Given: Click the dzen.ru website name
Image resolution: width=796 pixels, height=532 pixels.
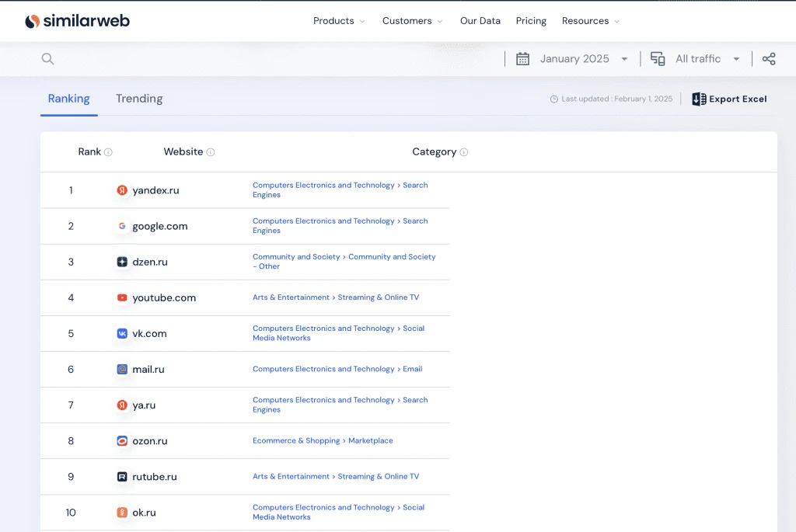Looking at the screenshot, I should point(150,263).
